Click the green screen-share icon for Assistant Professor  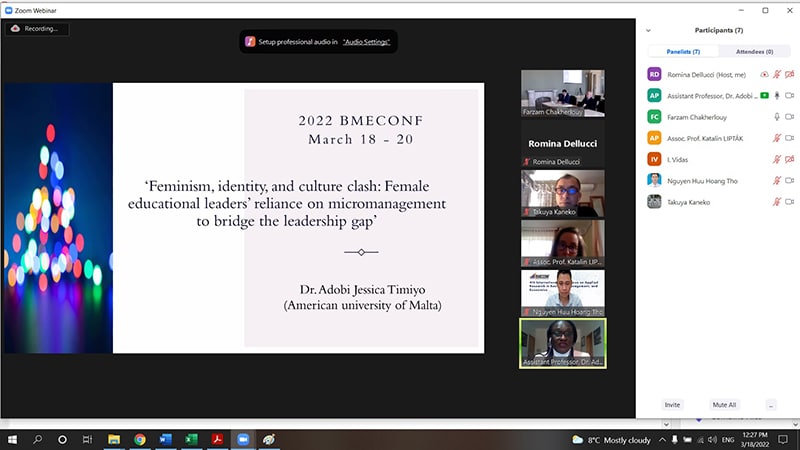point(764,95)
